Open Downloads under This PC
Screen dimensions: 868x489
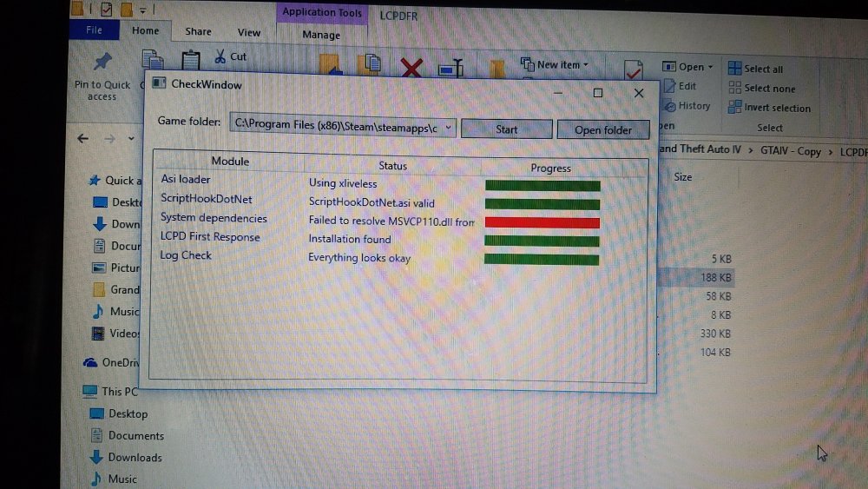[x=126, y=457]
